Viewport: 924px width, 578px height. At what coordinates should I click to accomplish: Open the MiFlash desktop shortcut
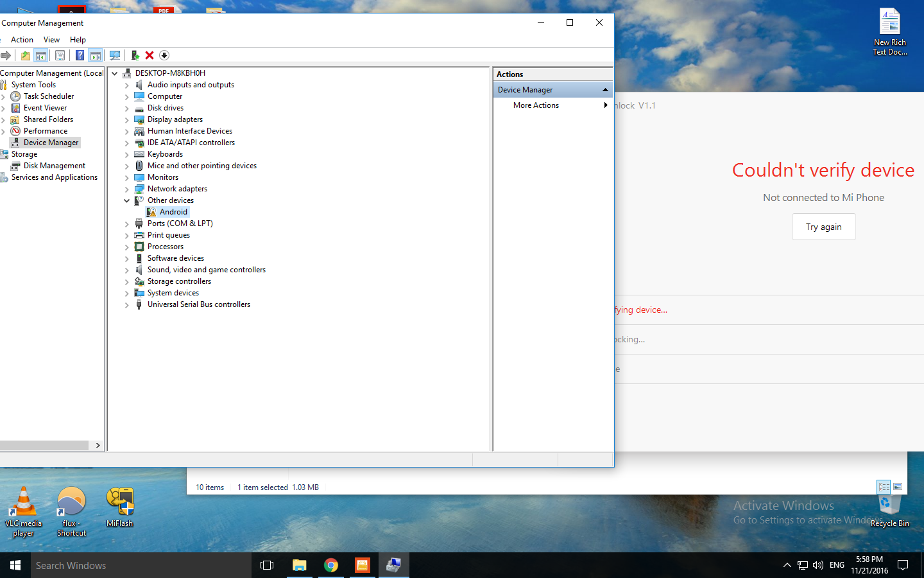point(120,507)
